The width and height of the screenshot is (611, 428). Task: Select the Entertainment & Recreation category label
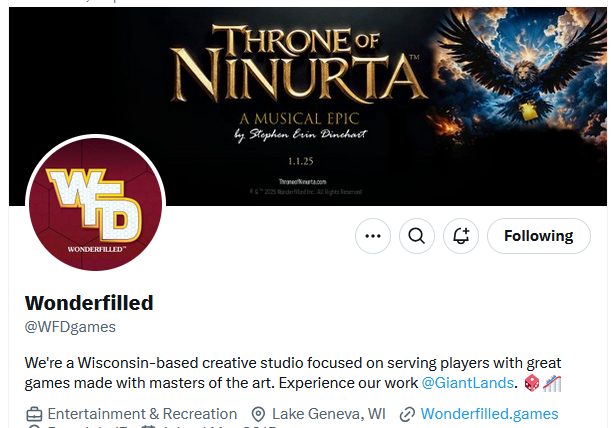tap(142, 414)
